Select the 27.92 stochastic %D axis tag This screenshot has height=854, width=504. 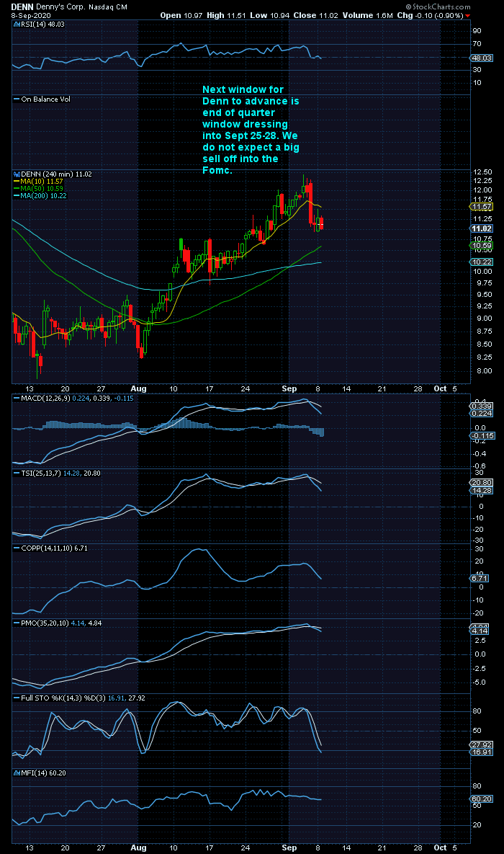coord(481,744)
